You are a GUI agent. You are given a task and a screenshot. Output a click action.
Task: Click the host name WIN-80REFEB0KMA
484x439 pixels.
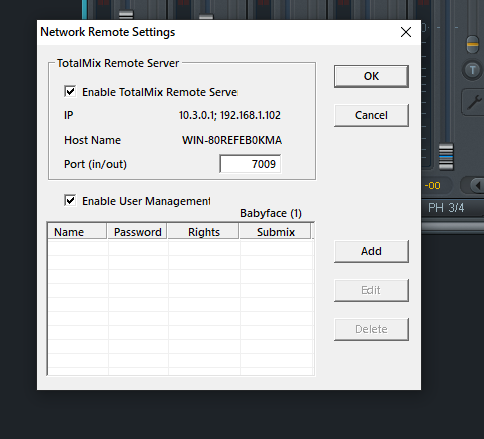(232, 140)
